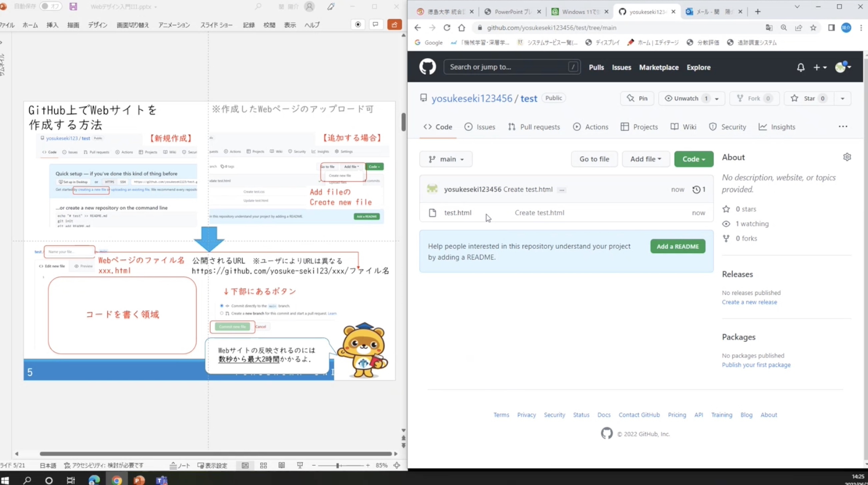Click GitHub search field
Viewport: 868px width, 485px height.
[x=512, y=67]
